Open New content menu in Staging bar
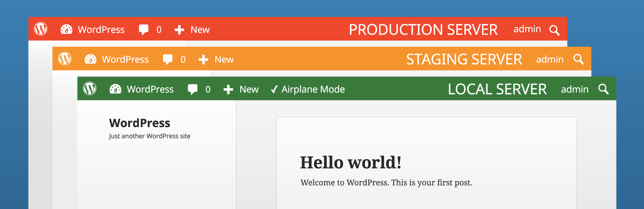This screenshot has height=209, width=644. click(x=224, y=59)
